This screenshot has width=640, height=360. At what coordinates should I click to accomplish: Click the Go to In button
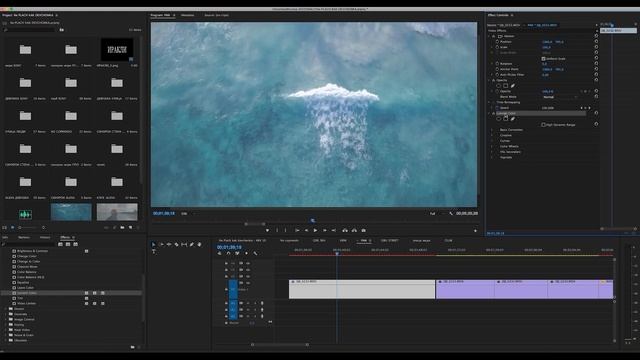click(297, 231)
